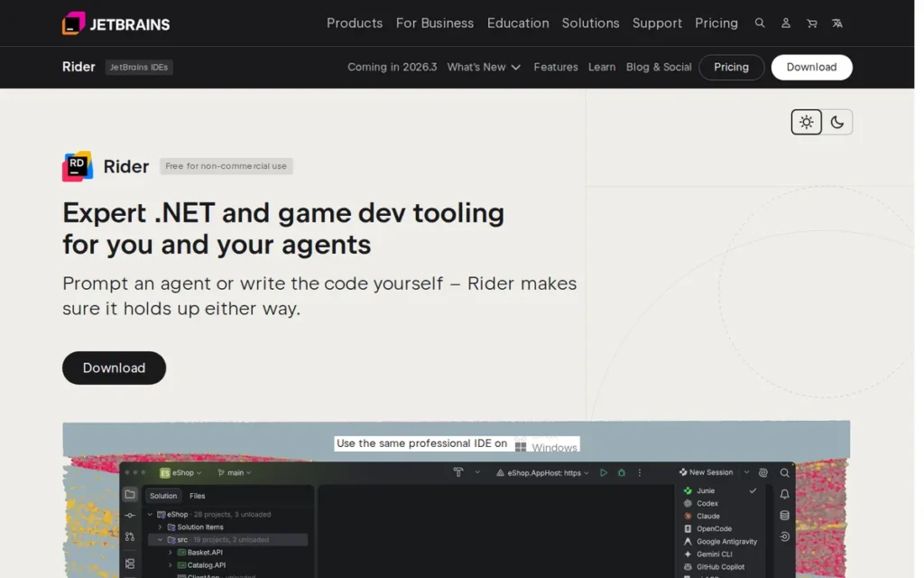Click the outlined Pricing button in subnav
Image resolution: width=924 pixels, height=578 pixels.
click(x=731, y=67)
